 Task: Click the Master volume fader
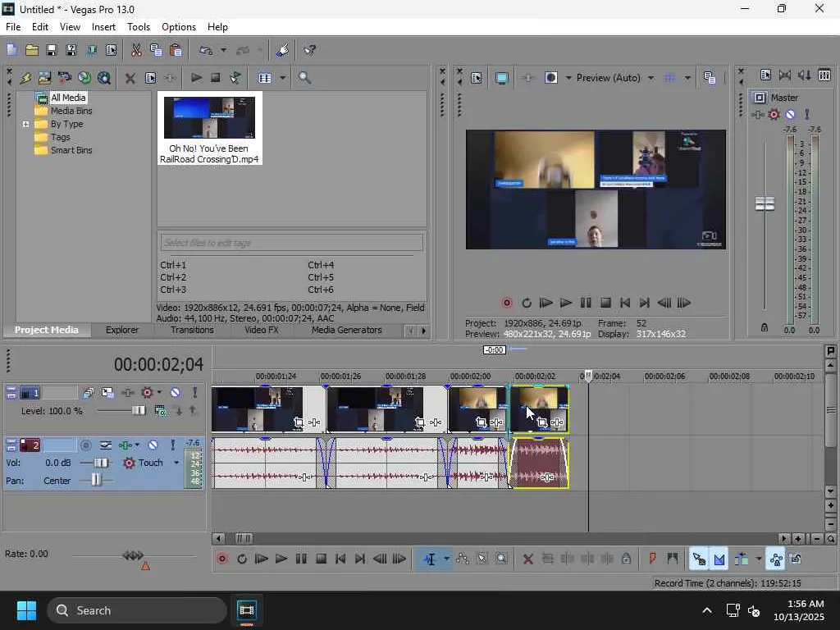pos(765,203)
